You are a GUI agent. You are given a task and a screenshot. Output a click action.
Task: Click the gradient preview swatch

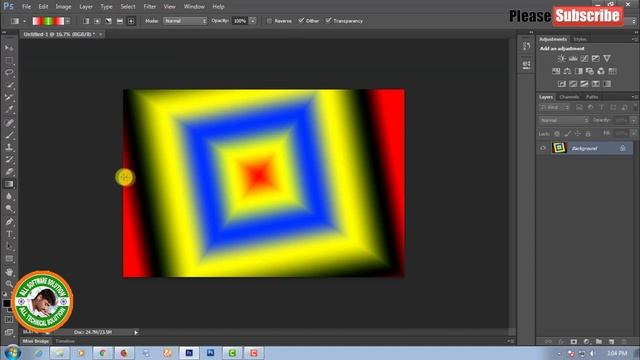(48, 21)
